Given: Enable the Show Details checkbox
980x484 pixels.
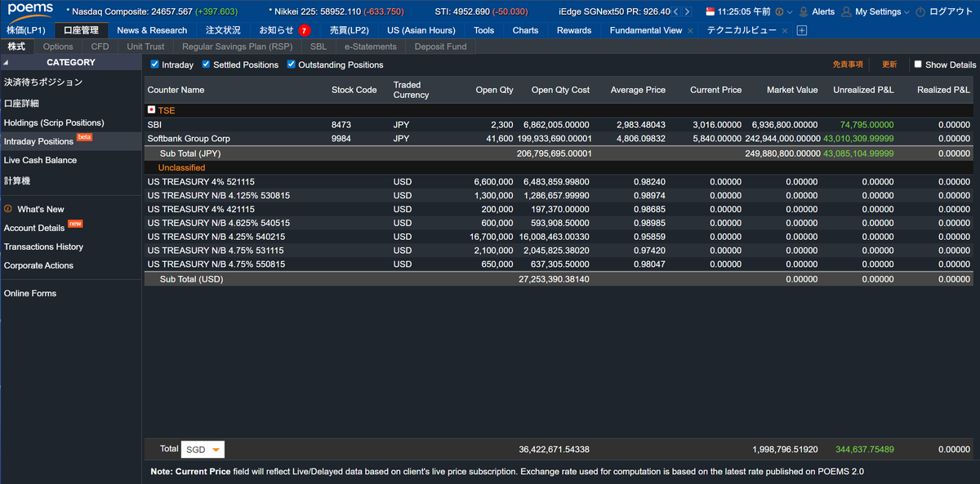Looking at the screenshot, I should (x=918, y=64).
